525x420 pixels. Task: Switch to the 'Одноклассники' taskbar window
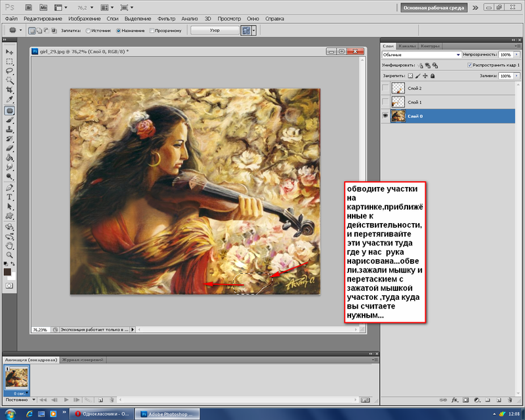(x=102, y=414)
